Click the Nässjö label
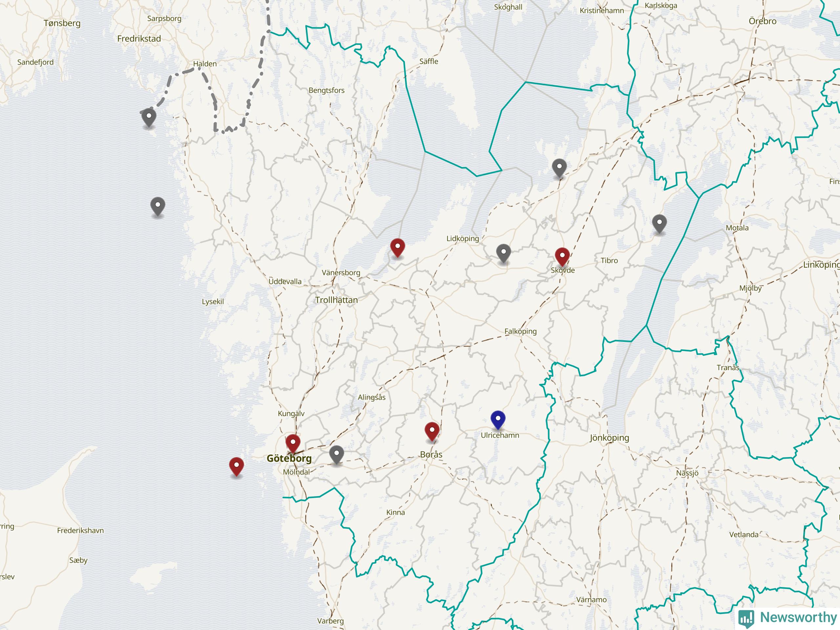The height and width of the screenshot is (630, 840). [x=687, y=473]
